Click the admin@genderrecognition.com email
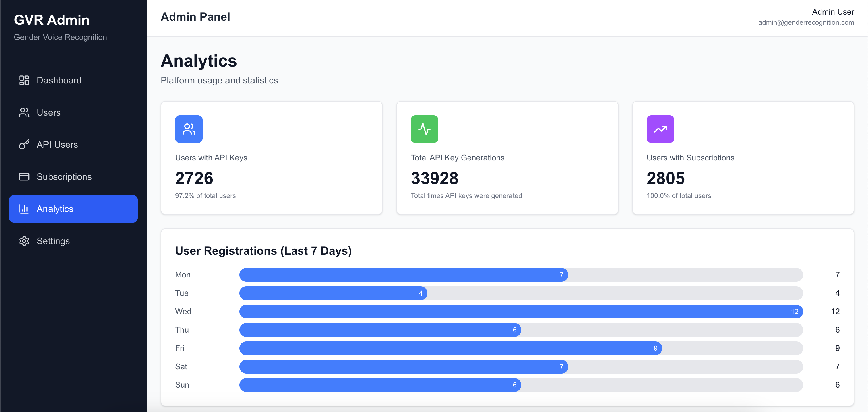 point(806,22)
